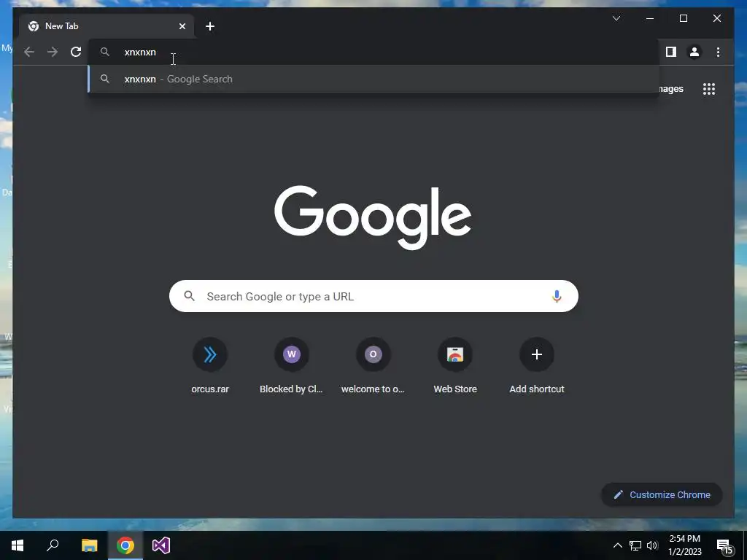Open the Blocked by Cl... shortcut
The image size is (747, 560).
coord(292,366)
